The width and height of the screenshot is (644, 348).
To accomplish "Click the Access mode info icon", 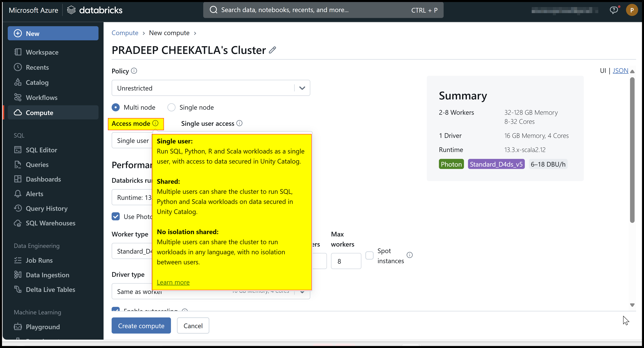I will pos(155,123).
